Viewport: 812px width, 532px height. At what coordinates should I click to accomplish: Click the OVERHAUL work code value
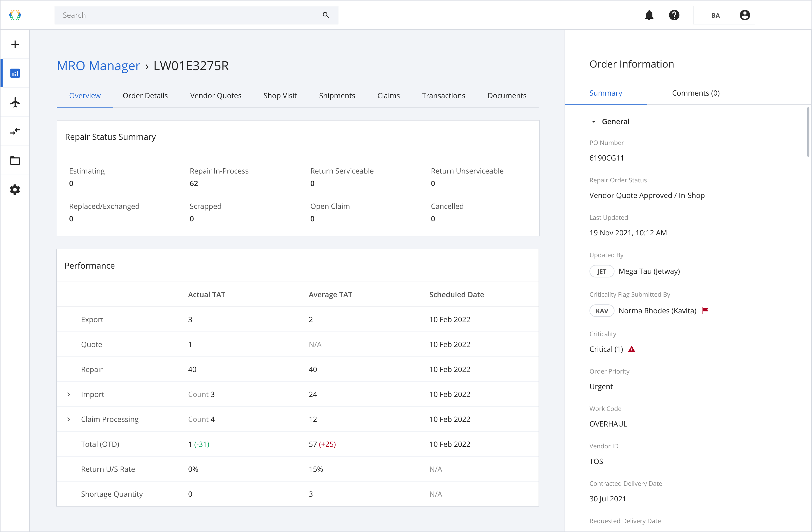pyautogui.click(x=608, y=424)
